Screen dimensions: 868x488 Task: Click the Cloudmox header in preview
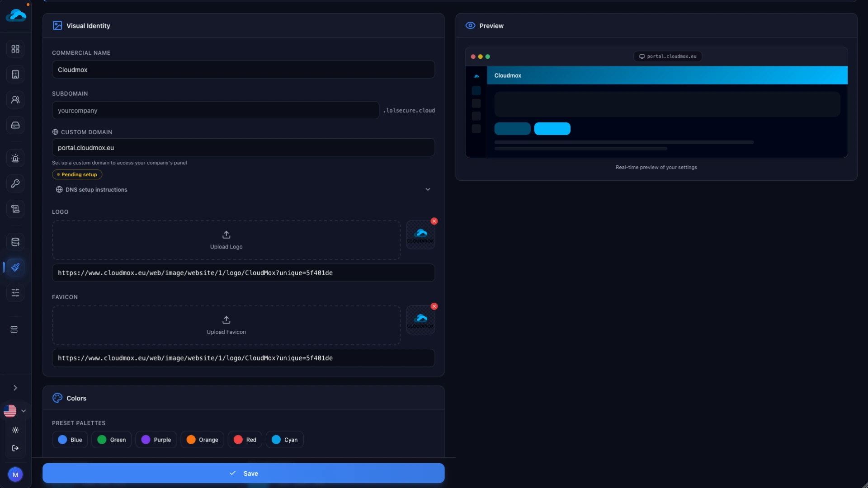(667, 75)
